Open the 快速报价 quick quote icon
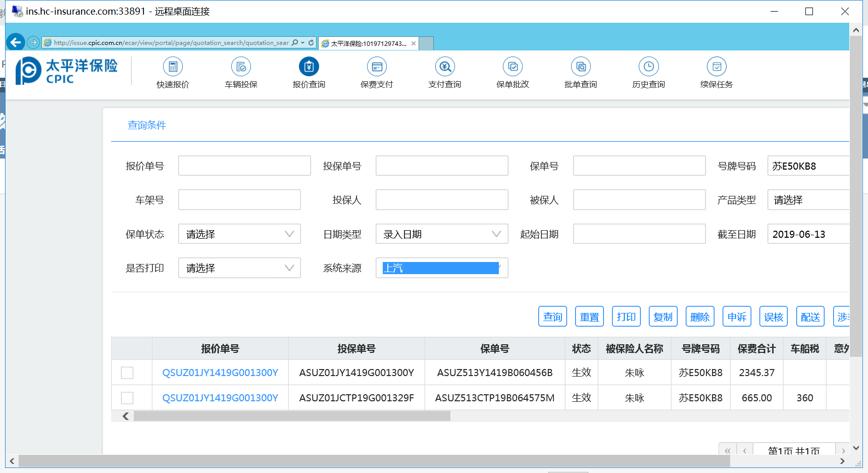This screenshot has width=868, height=473. pos(173,67)
